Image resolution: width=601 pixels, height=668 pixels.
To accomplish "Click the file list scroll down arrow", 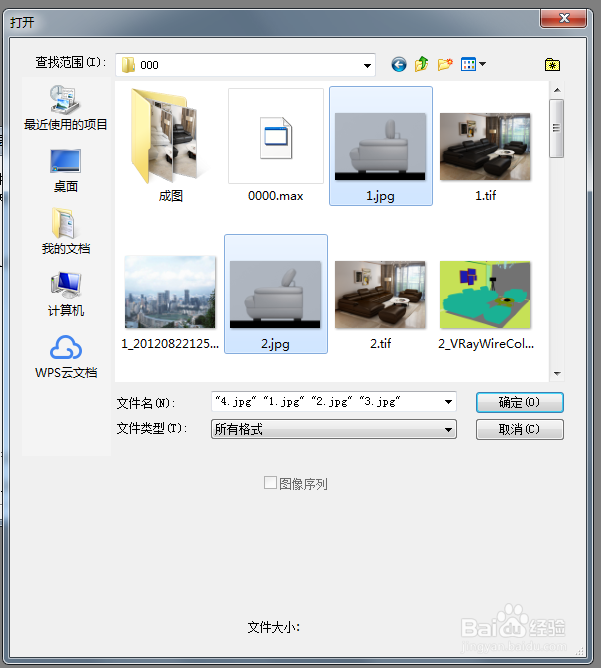I will [557, 374].
